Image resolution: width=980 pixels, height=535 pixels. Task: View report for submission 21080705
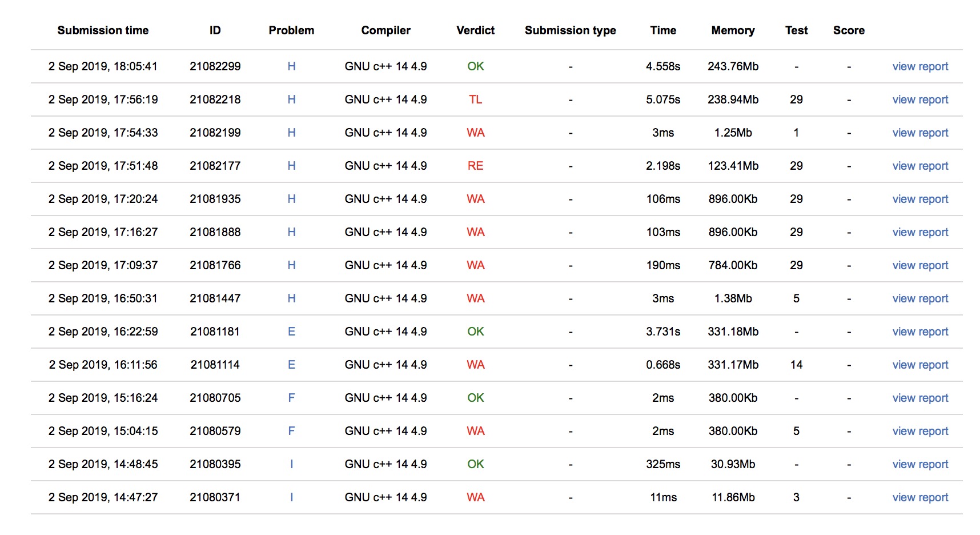point(920,398)
